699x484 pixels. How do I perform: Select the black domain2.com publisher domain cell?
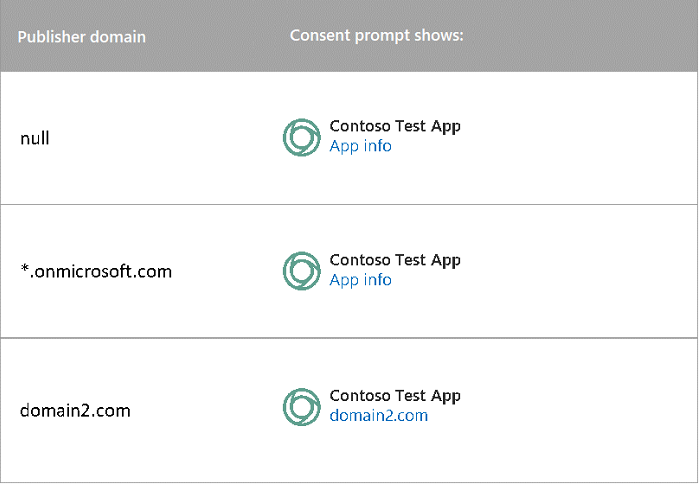pyautogui.click(x=75, y=410)
